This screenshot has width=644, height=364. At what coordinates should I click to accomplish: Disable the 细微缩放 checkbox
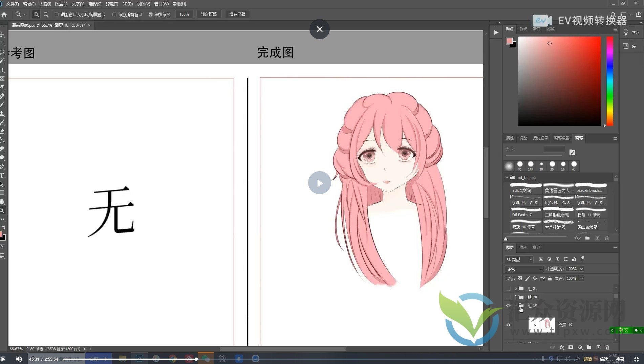(151, 14)
